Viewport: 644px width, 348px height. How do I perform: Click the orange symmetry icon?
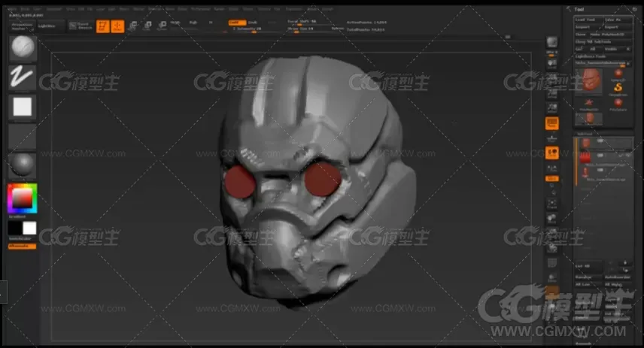[551, 153]
